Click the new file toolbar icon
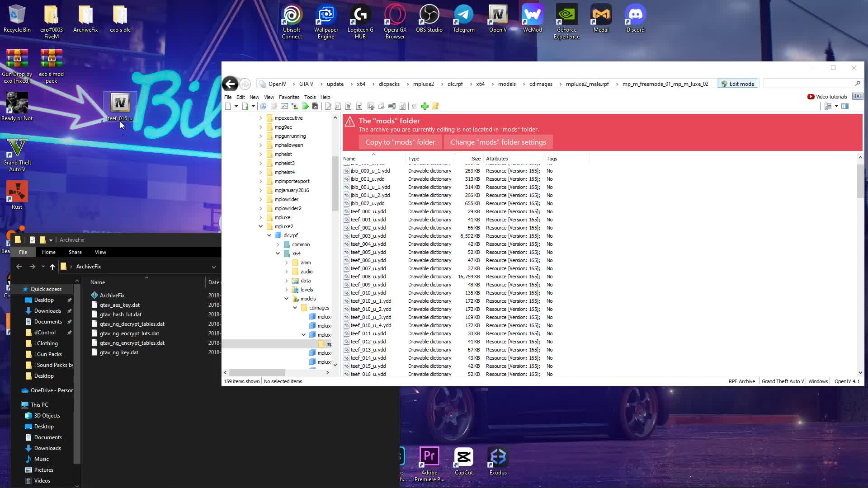Screen dimensions: 868x488 (228, 106)
